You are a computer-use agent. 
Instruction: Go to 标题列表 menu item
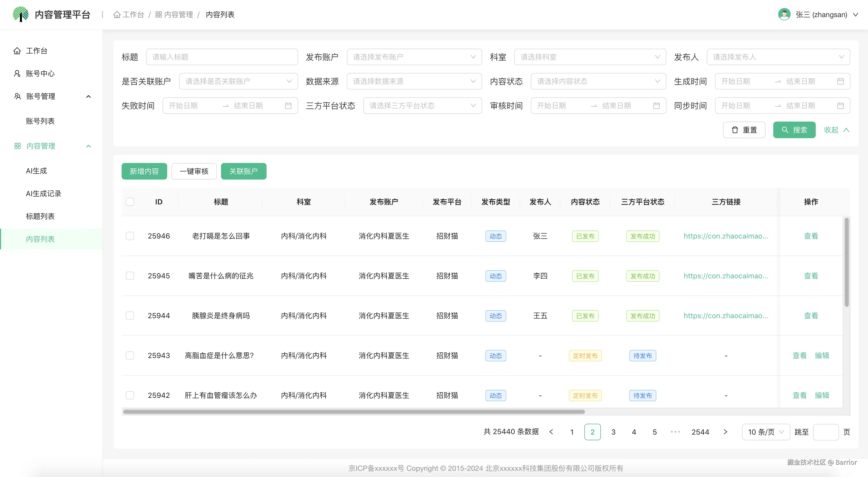point(40,216)
